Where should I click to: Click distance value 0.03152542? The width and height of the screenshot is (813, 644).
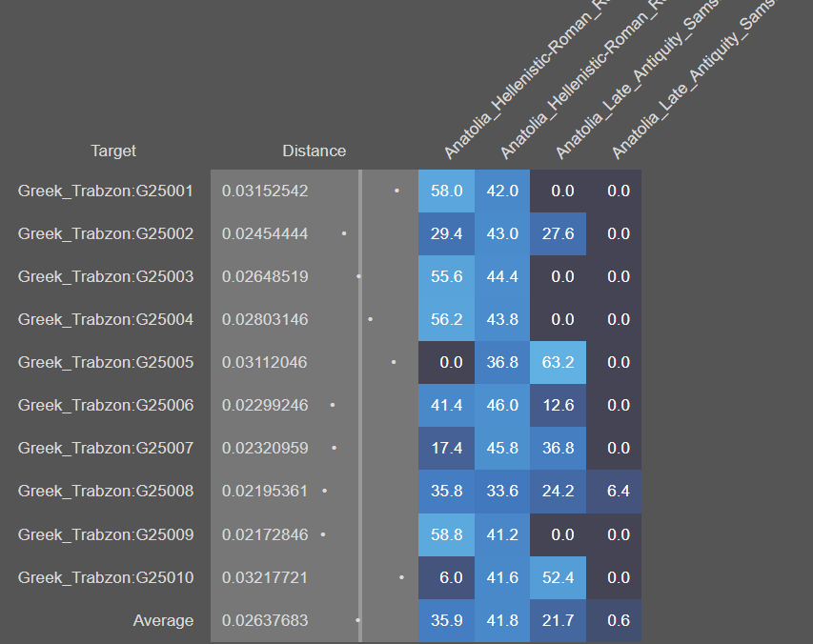265,191
